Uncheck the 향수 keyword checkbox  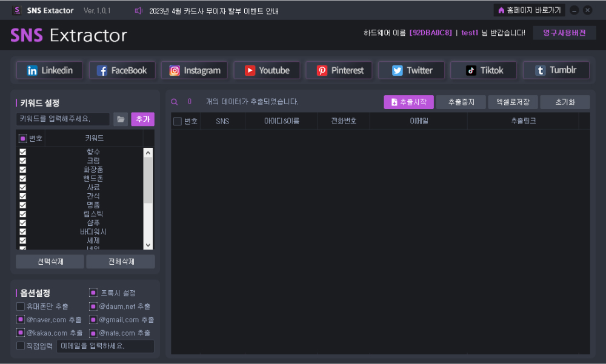(x=23, y=152)
